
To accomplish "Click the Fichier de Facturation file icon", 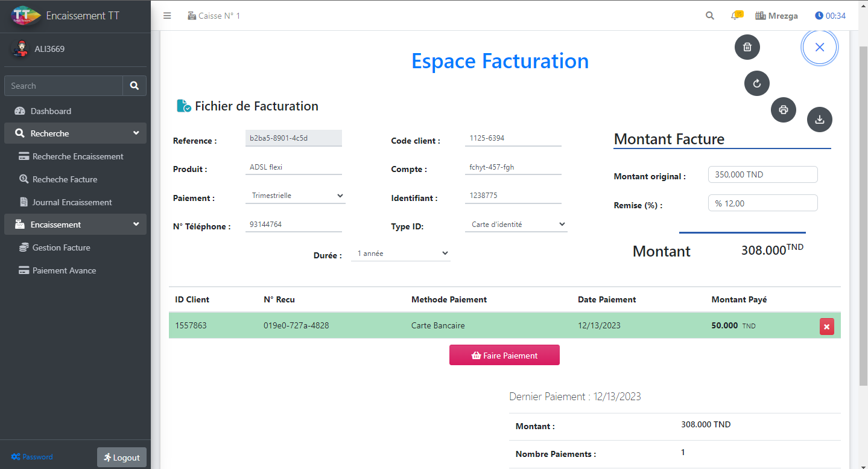I will (x=184, y=106).
